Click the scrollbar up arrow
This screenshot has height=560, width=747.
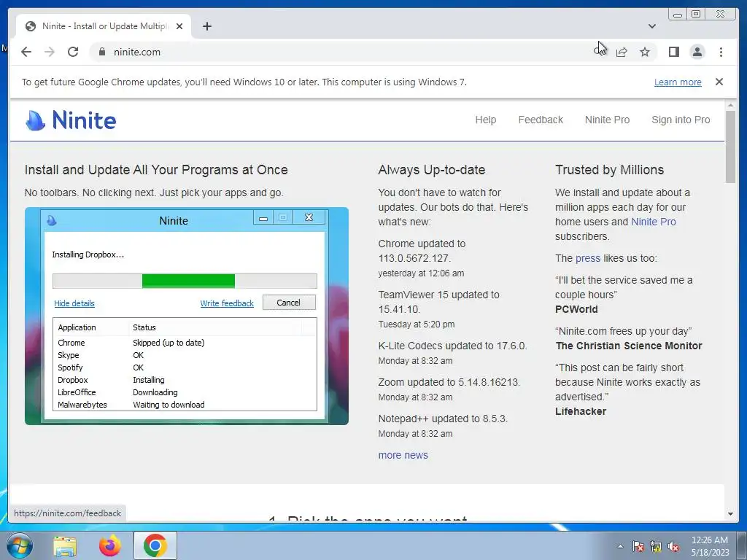730,105
